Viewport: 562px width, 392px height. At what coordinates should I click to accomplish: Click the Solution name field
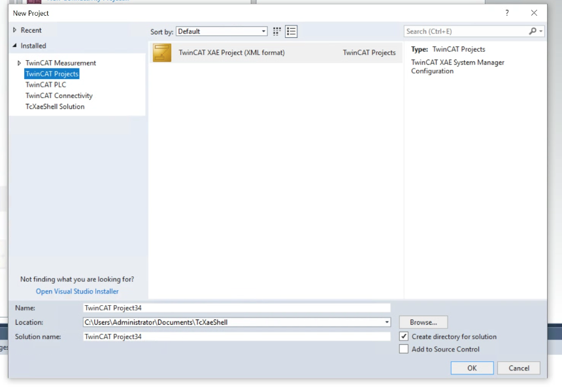[x=237, y=336]
